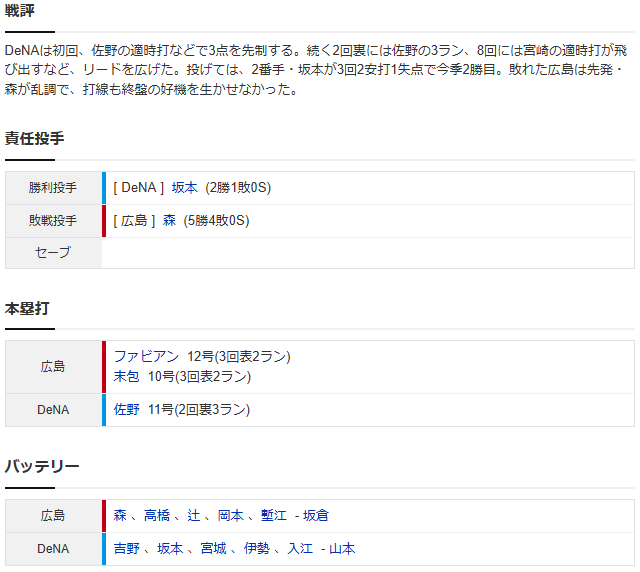The width and height of the screenshot is (640, 572).
Task: Click the 本塁打 heading
Action: pos(27,308)
